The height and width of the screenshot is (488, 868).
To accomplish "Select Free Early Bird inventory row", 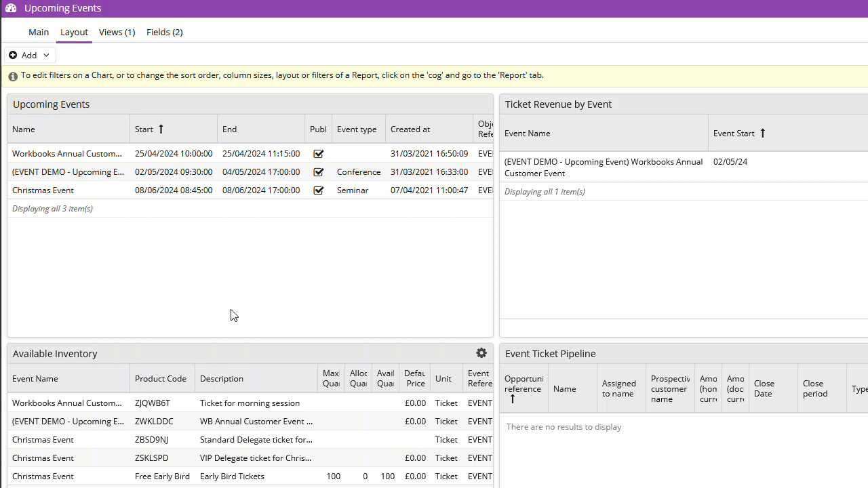I will [x=162, y=476].
